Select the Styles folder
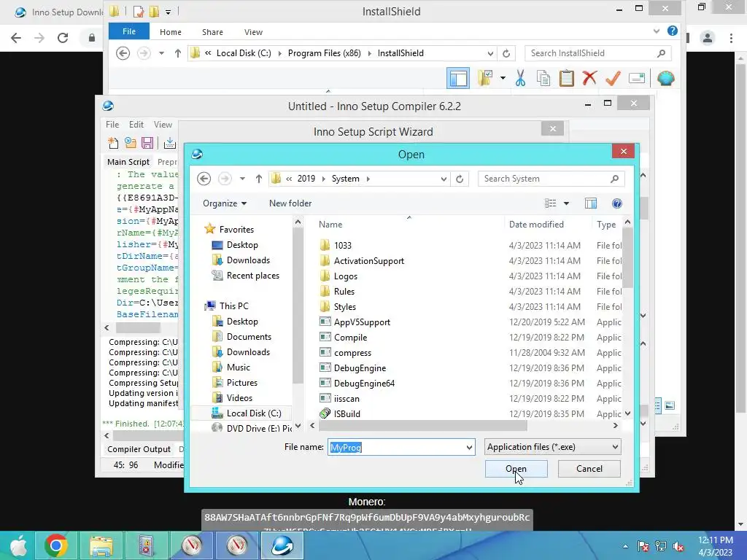 pyautogui.click(x=344, y=307)
